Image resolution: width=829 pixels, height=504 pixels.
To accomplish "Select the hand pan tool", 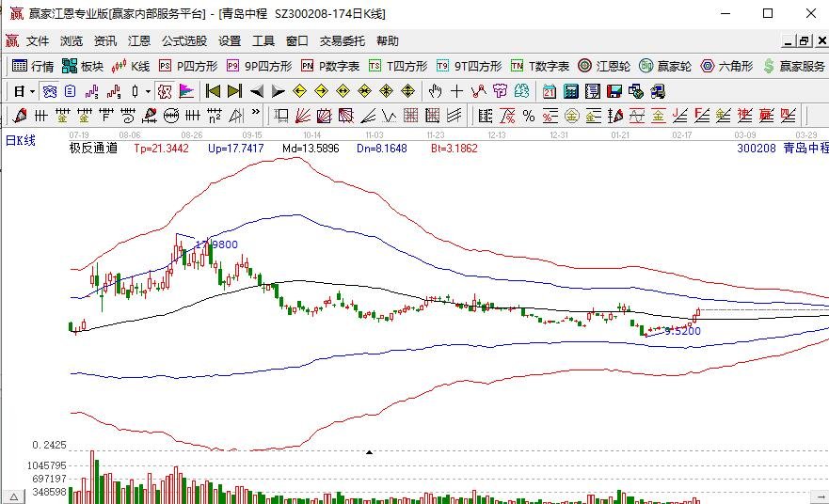I will coord(435,91).
